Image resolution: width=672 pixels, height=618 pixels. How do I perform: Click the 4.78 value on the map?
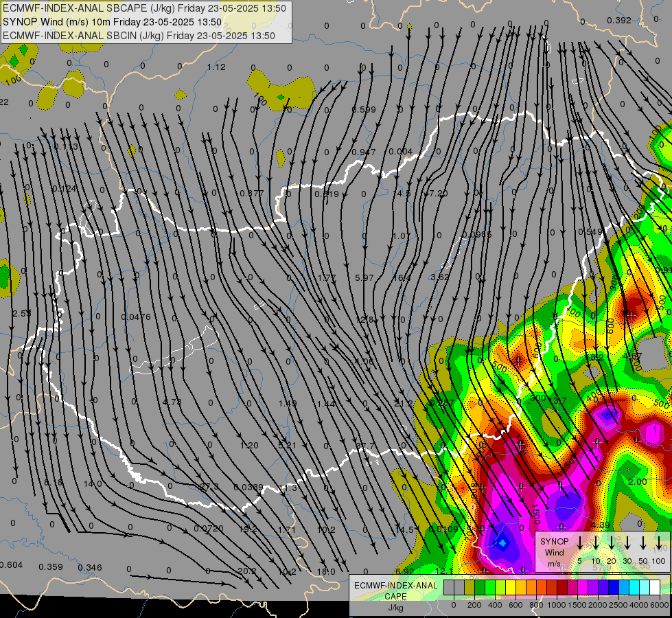click(x=172, y=402)
